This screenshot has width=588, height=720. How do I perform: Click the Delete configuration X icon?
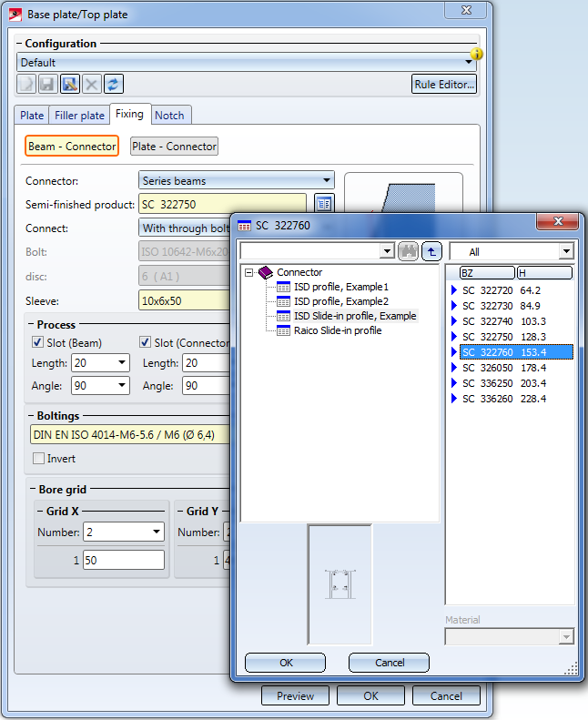[x=92, y=84]
